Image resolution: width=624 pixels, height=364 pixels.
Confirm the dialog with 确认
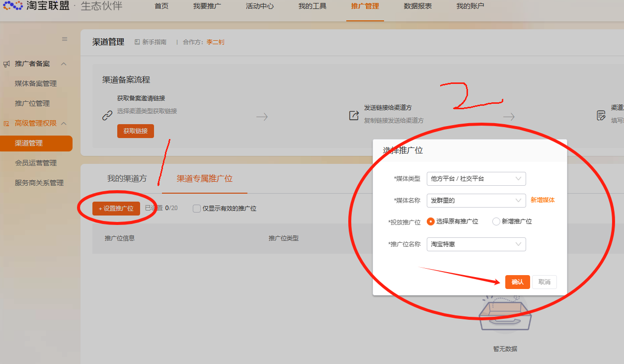click(x=518, y=282)
